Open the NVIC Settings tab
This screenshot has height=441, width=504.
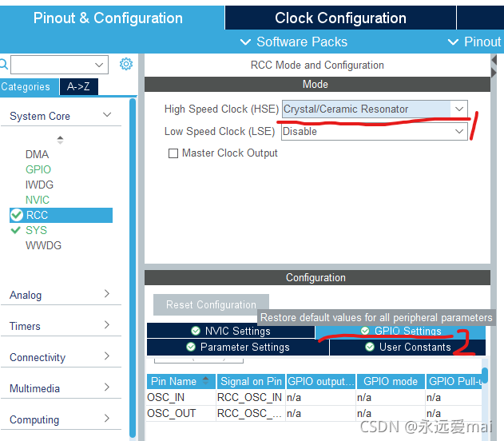[231, 331]
